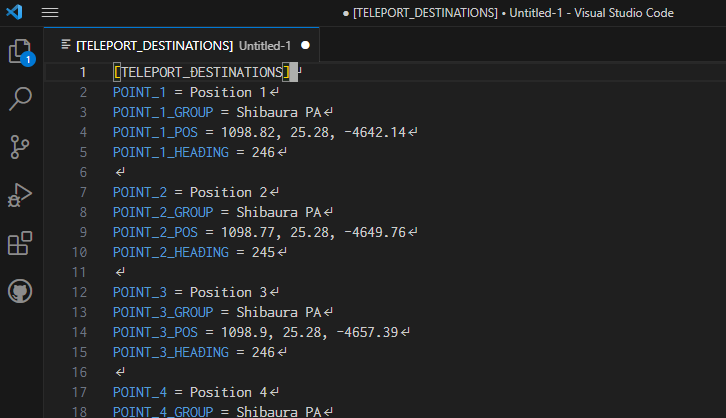Click heading value 246 on line 5
Viewport: 726px width, 418px height.
(263, 152)
